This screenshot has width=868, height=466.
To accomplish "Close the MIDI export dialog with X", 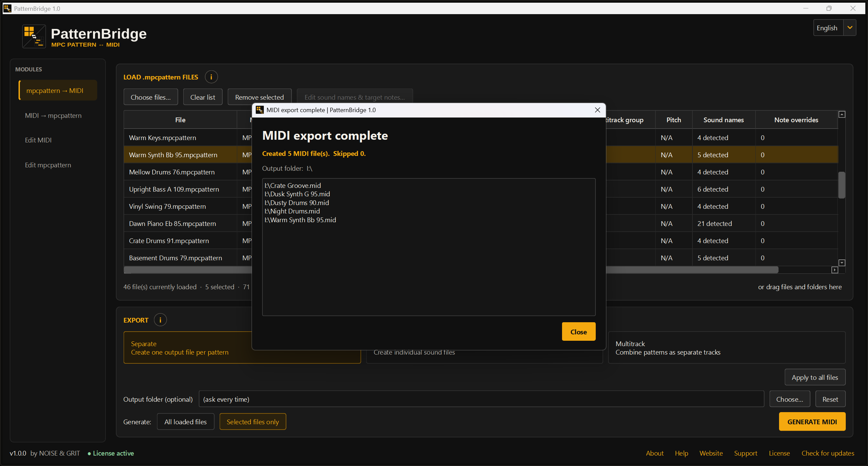I will (x=597, y=110).
